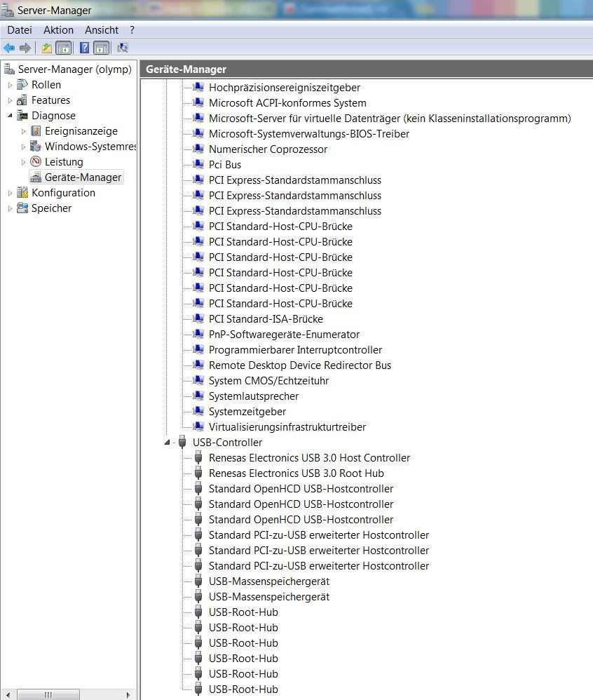
Task: Open Help via the question mark toolbar icon
Action: point(84,48)
